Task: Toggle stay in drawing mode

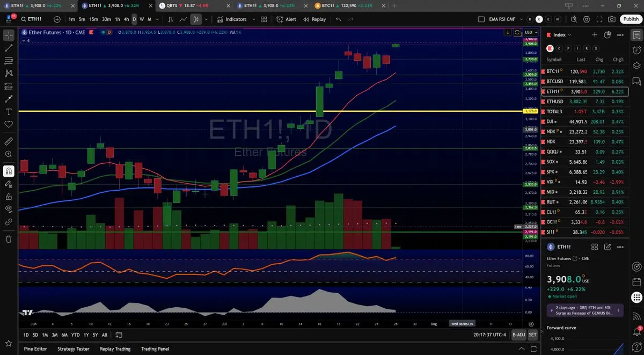Action: pos(9,184)
